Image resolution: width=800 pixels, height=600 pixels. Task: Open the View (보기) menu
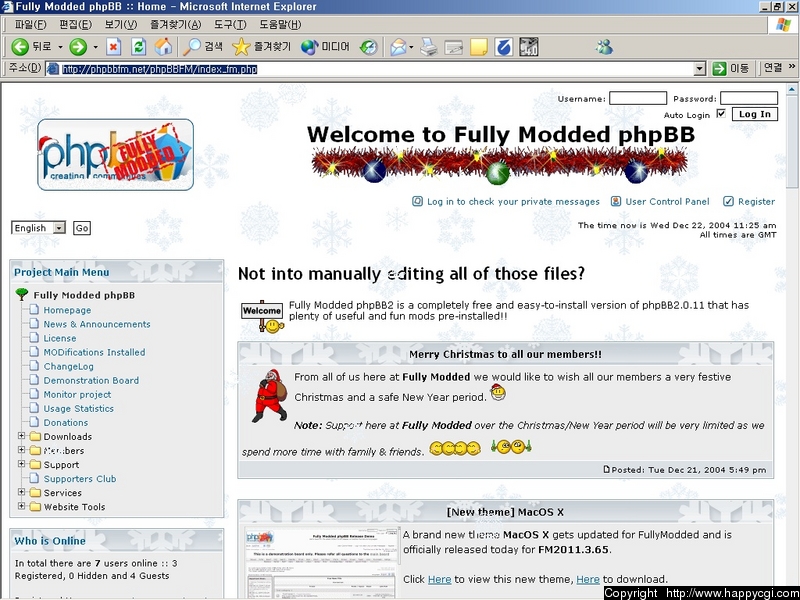(121, 24)
